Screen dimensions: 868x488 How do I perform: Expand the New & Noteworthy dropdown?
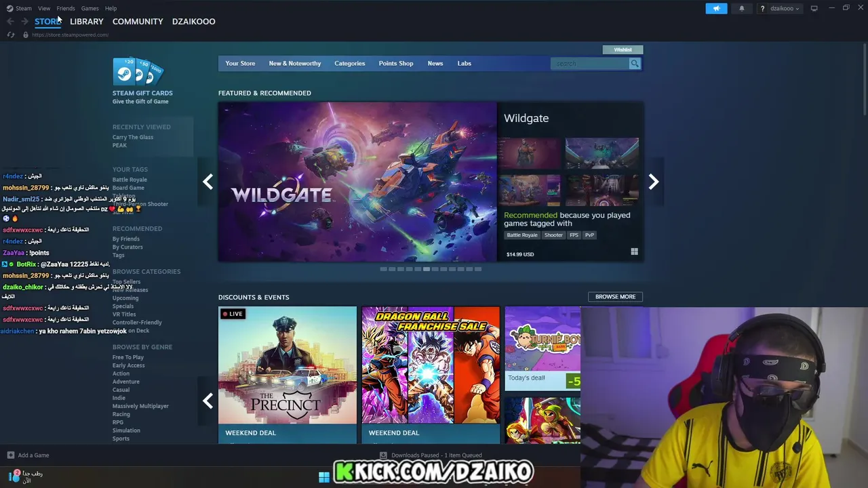295,63
